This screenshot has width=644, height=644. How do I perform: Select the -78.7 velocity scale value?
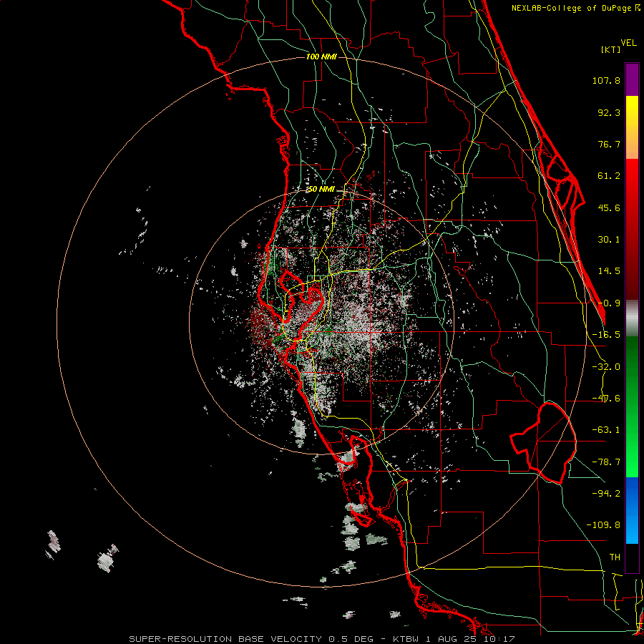pos(606,462)
